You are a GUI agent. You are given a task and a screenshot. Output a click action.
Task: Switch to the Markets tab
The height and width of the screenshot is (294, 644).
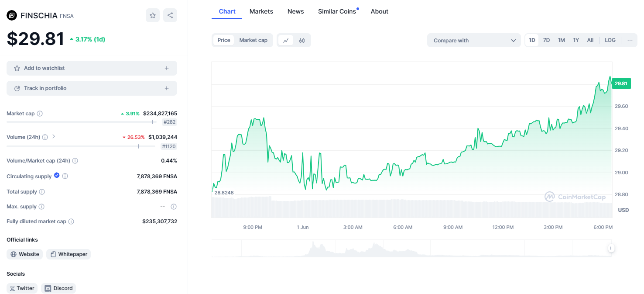pos(261,11)
